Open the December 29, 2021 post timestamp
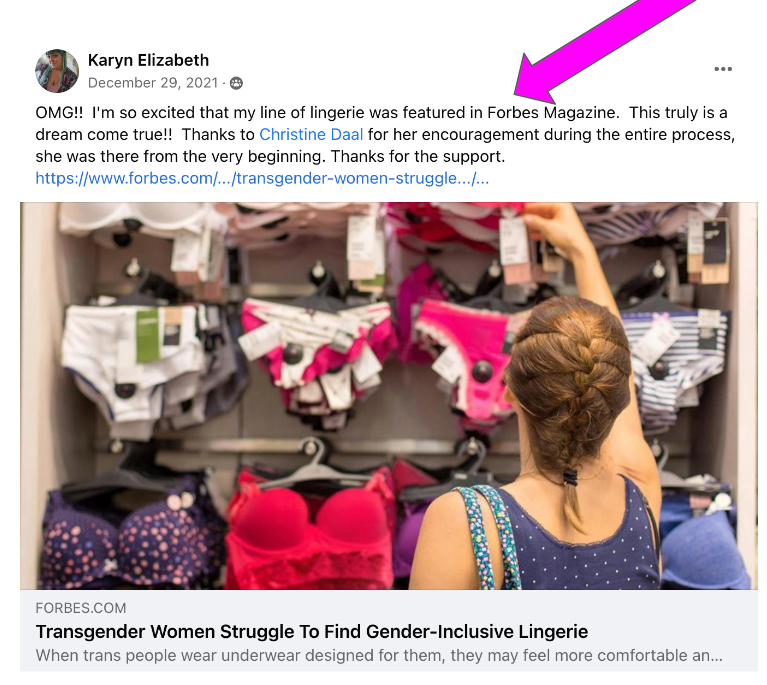Screen dimensions: 767x685 (x=153, y=83)
